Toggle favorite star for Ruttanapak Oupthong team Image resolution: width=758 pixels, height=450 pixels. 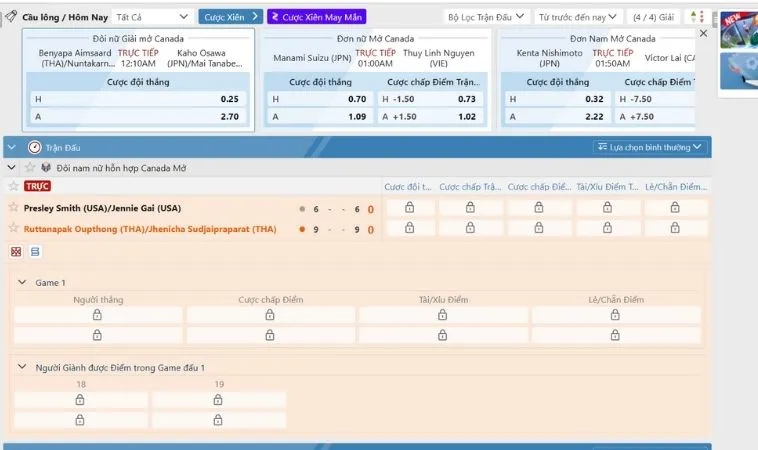coord(13,228)
